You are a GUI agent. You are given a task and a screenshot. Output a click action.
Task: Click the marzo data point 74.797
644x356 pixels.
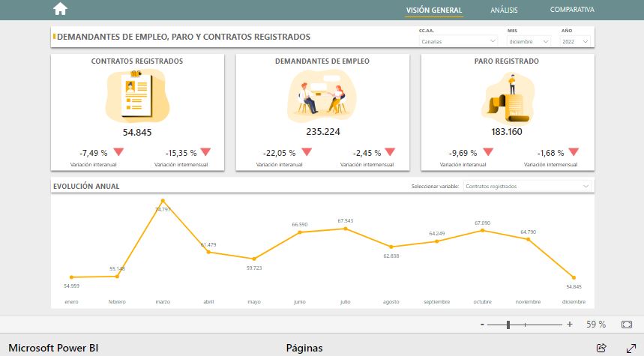(x=163, y=201)
